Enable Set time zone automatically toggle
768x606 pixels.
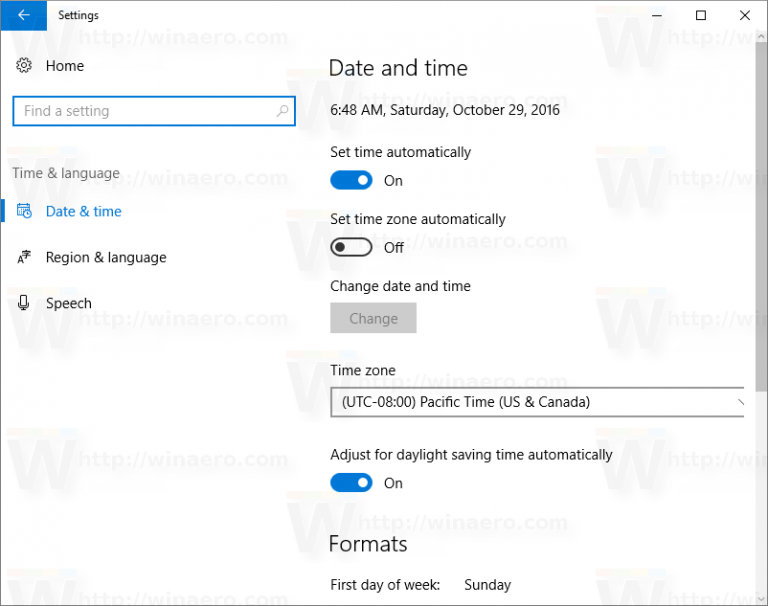pos(351,247)
